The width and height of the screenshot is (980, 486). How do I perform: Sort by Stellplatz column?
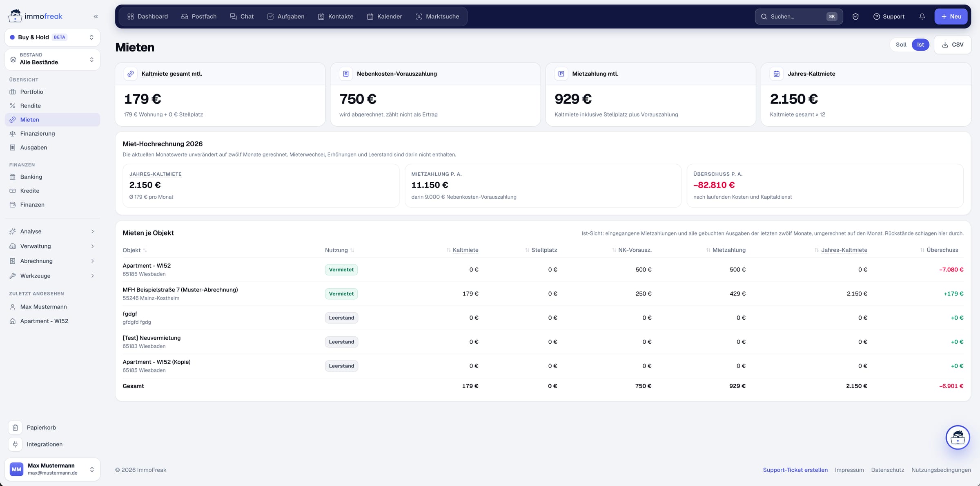click(541, 250)
